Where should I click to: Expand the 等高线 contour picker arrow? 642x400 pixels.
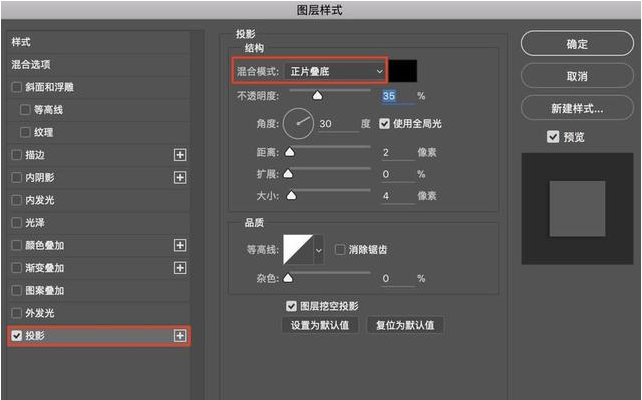point(319,249)
